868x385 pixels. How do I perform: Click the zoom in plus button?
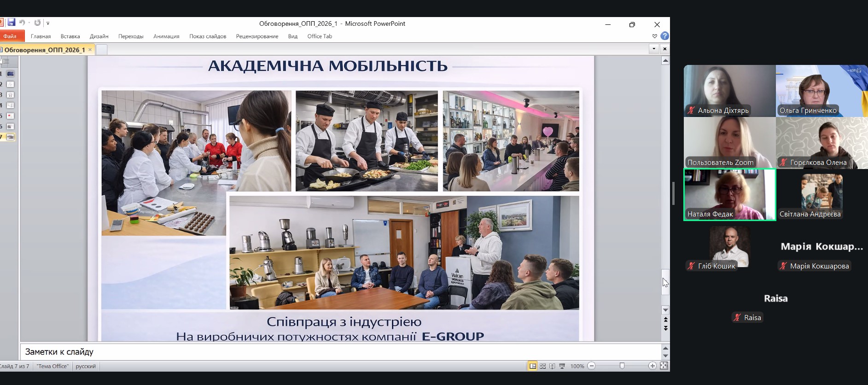coord(652,366)
